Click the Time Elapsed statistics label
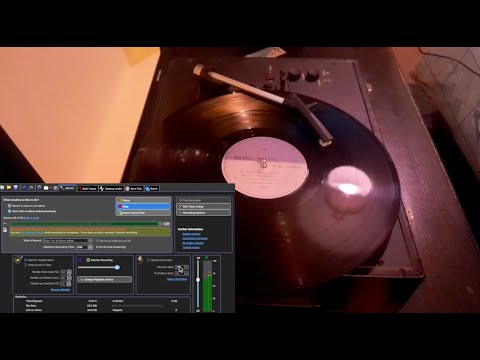Screen dimensions: 480x360 [x=34, y=301]
